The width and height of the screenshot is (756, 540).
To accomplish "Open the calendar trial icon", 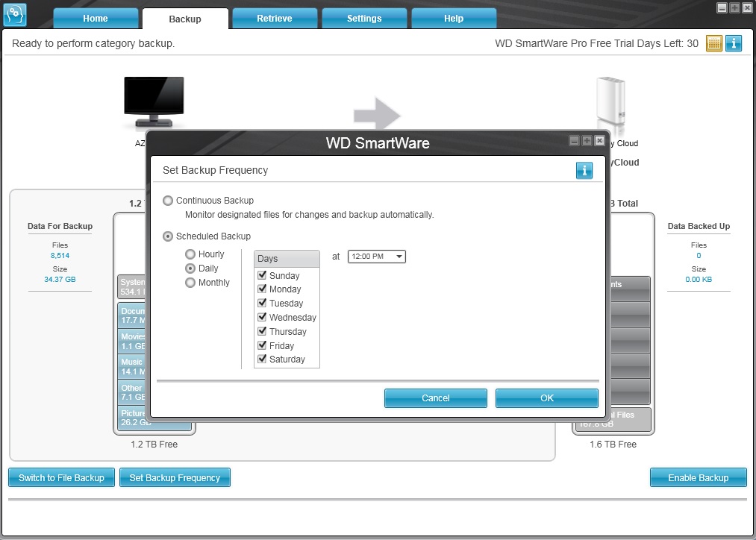I will tap(713, 43).
